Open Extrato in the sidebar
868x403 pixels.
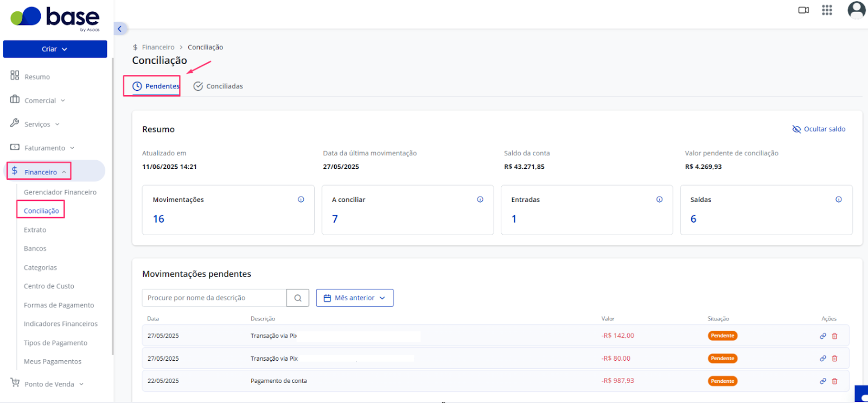coord(35,230)
